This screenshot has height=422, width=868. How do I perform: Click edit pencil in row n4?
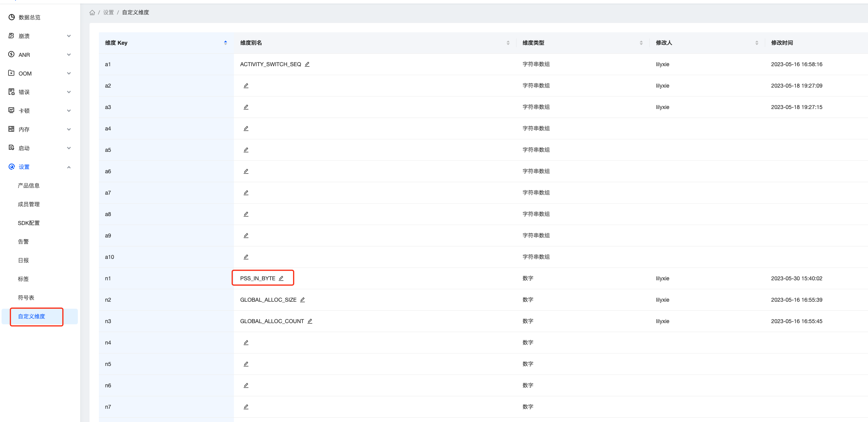coord(246,343)
